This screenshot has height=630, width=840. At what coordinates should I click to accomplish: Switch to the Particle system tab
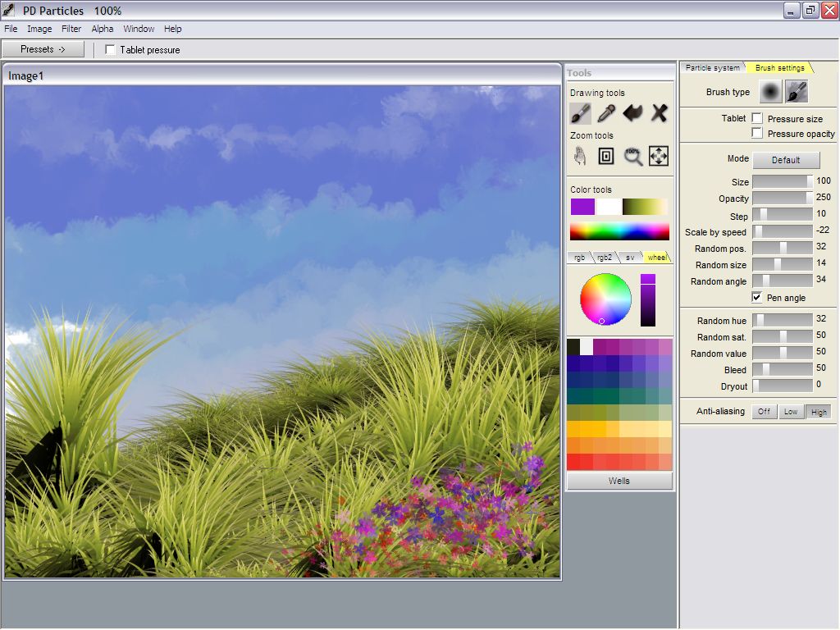712,68
